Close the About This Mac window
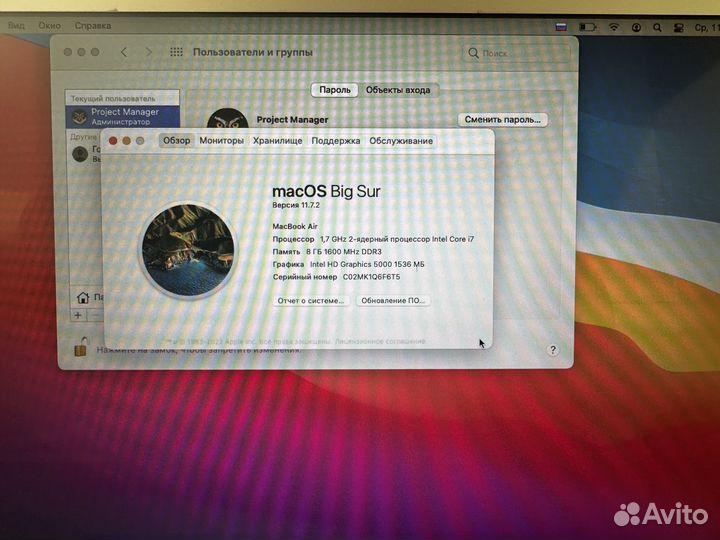Image resolution: width=720 pixels, height=540 pixels. pos(113,141)
